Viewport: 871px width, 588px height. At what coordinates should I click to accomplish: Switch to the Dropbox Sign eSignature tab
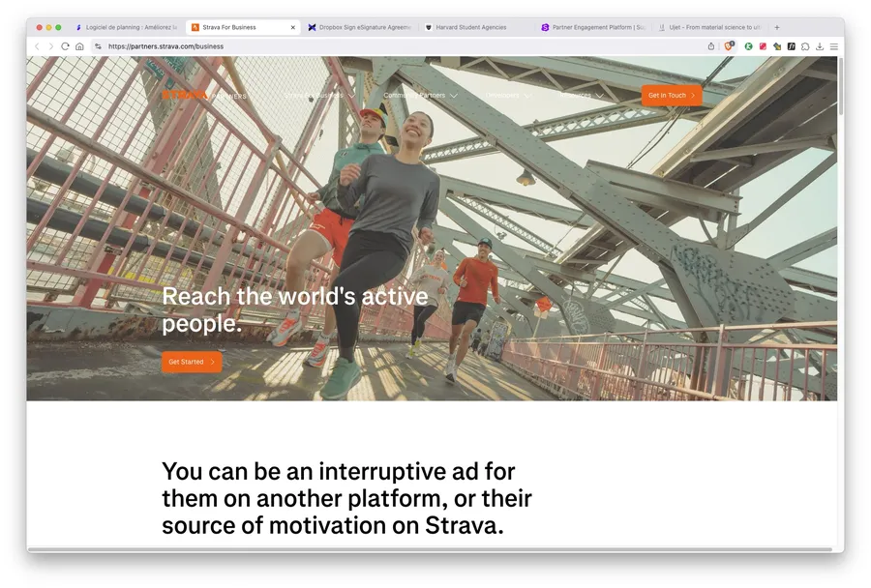[x=359, y=27]
